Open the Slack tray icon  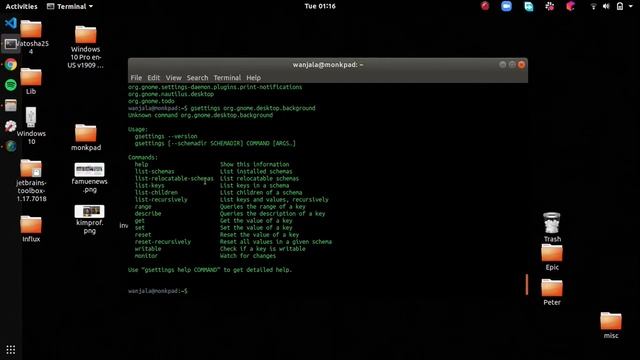[x=550, y=6]
